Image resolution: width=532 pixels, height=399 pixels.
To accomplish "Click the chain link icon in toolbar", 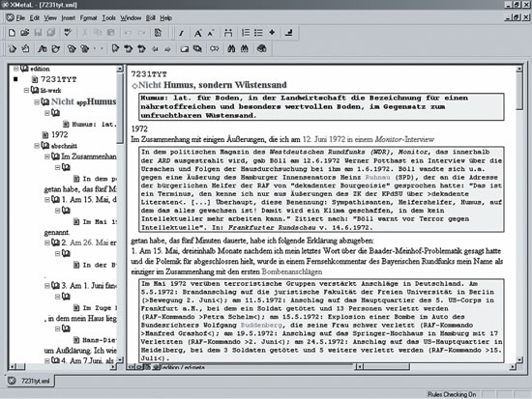I will [215, 49].
